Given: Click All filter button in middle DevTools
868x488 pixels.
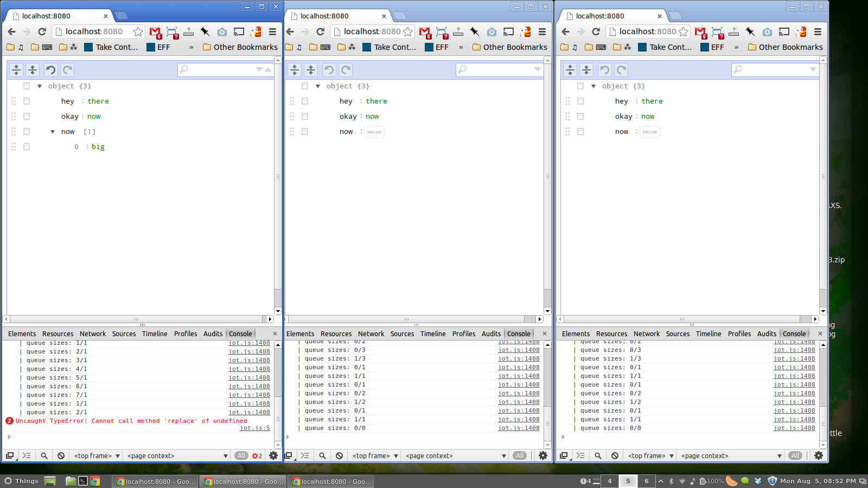Looking at the screenshot, I should (x=520, y=455).
